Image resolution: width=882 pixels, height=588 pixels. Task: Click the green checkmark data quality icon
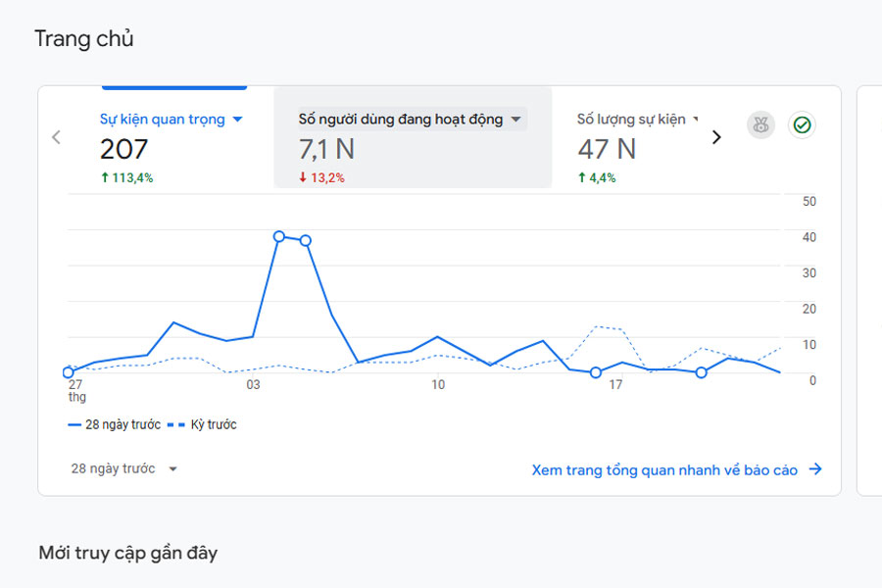pyautogui.click(x=802, y=125)
